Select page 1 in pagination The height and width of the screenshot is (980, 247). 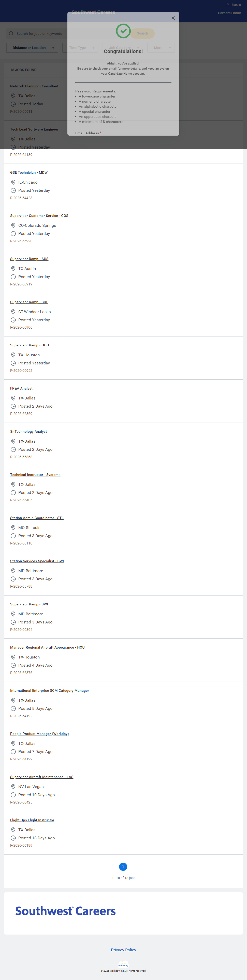pyautogui.click(x=123, y=867)
